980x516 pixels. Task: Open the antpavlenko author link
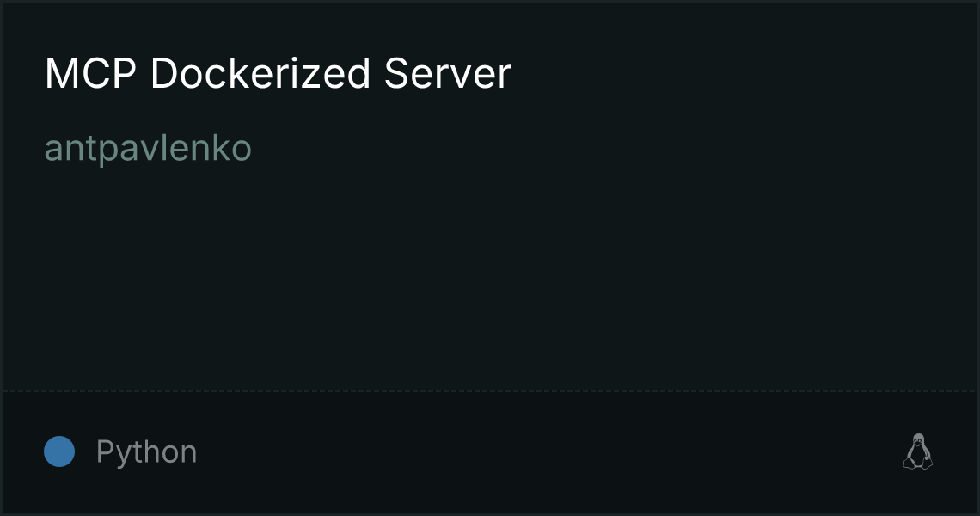148,149
